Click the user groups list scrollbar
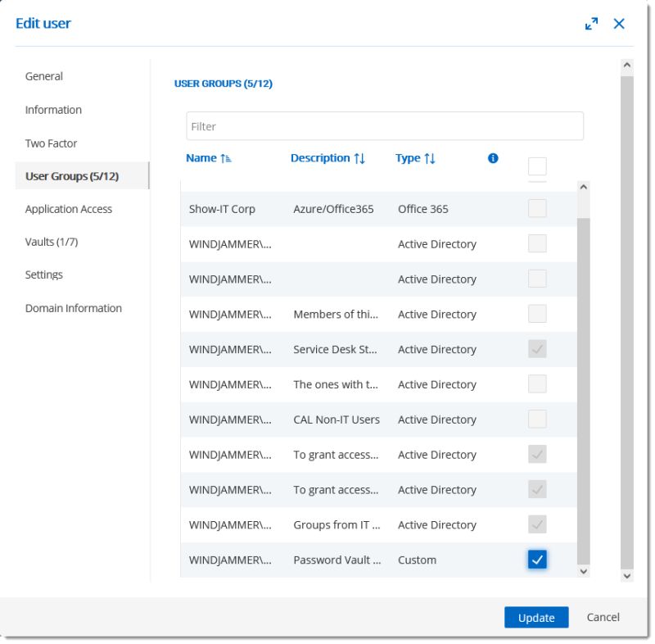The height and width of the screenshot is (644, 655). point(583,377)
